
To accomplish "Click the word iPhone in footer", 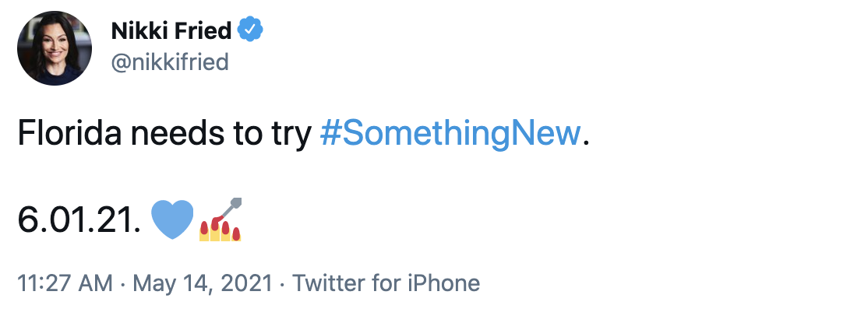I will (444, 283).
